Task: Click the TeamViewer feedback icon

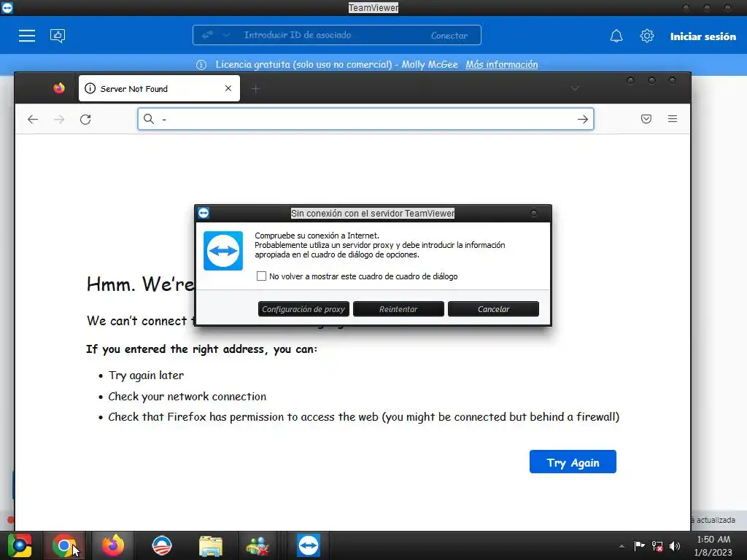Action: (58, 36)
